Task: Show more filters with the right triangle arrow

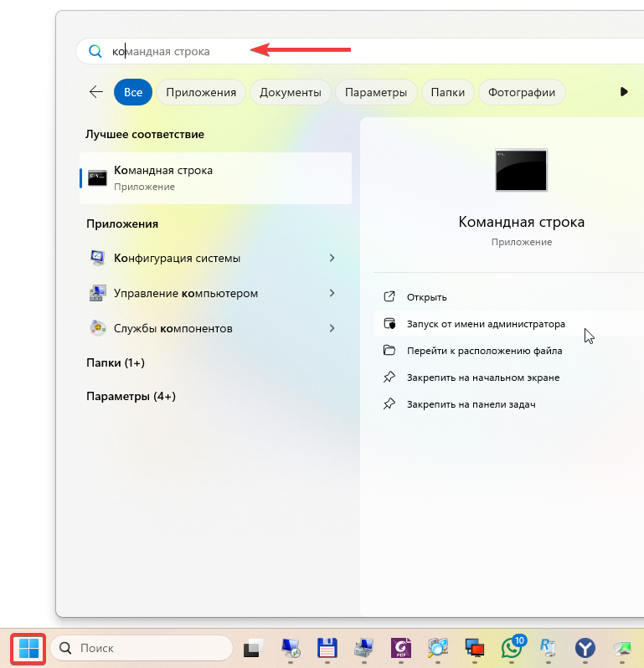Action: coord(624,91)
